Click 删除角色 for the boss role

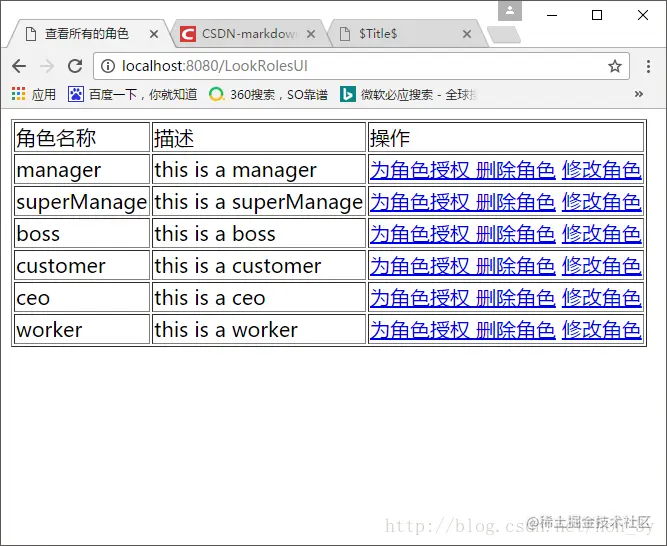[x=516, y=233]
